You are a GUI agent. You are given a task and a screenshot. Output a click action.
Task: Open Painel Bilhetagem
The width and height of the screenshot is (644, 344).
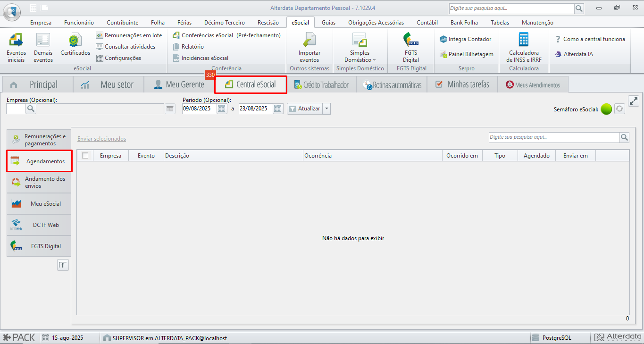pyautogui.click(x=467, y=54)
